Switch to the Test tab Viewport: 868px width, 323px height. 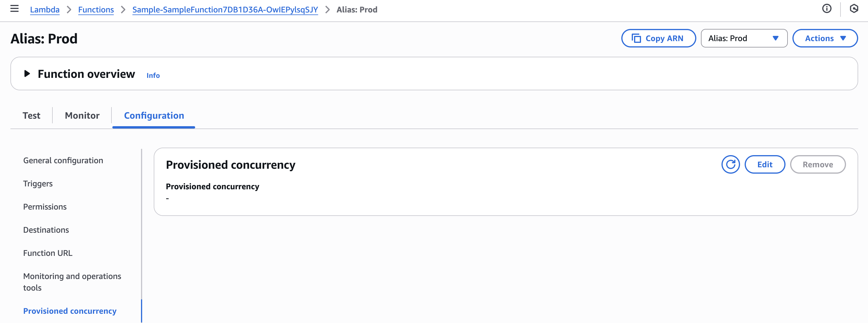[x=31, y=115]
